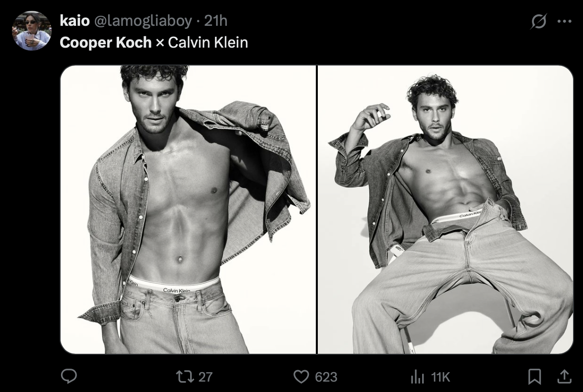Open kaio's profile avatar picture
This screenshot has height=392, width=583.
click(32, 31)
